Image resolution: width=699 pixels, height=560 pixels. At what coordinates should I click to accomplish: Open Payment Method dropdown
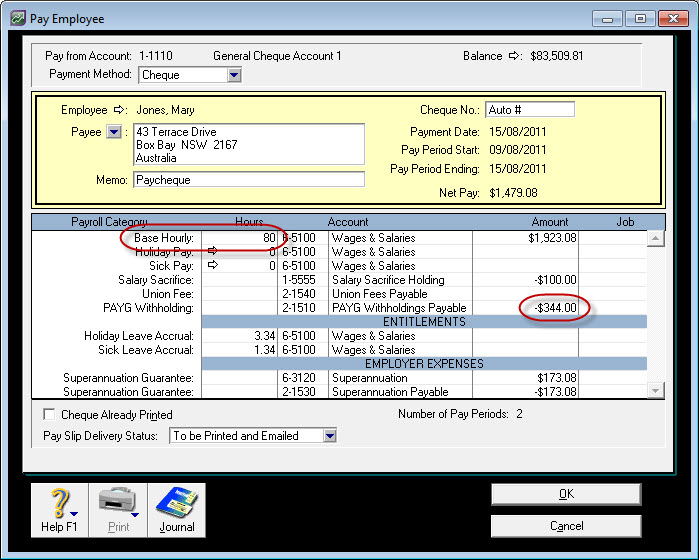[x=233, y=75]
